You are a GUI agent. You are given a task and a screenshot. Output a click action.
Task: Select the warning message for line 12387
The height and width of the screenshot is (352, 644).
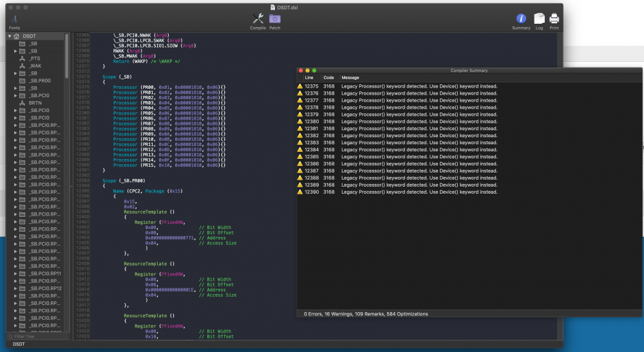(x=419, y=171)
